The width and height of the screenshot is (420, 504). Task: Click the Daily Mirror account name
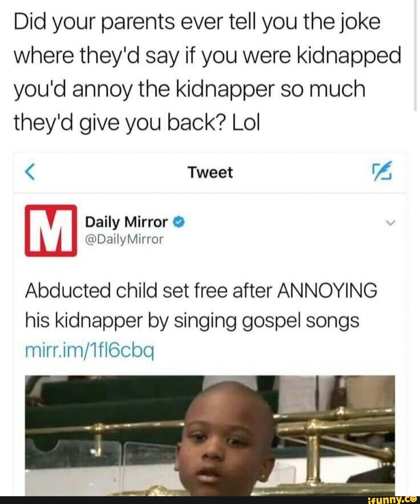click(126, 222)
